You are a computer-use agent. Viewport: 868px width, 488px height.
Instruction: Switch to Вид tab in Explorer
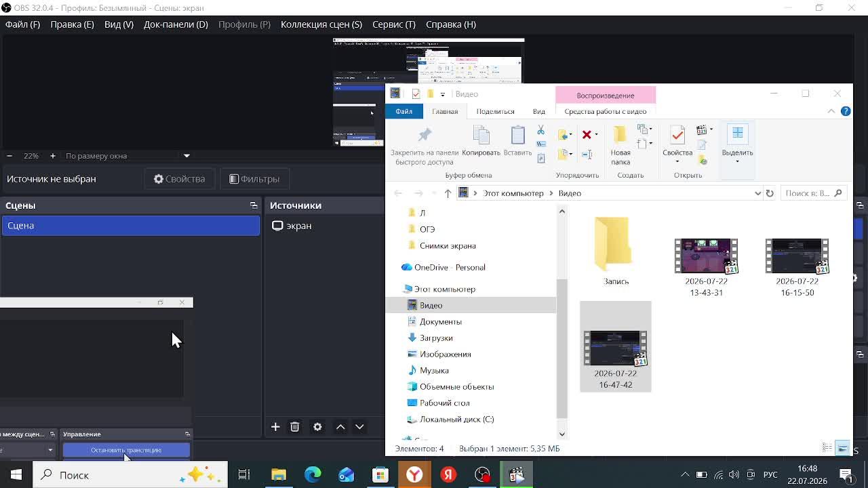coord(538,111)
